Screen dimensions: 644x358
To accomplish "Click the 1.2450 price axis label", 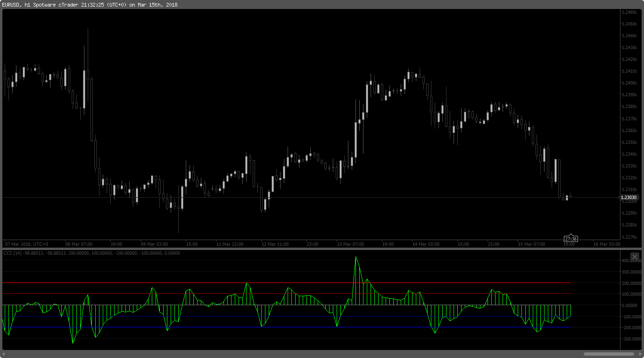I will point(629,24).
